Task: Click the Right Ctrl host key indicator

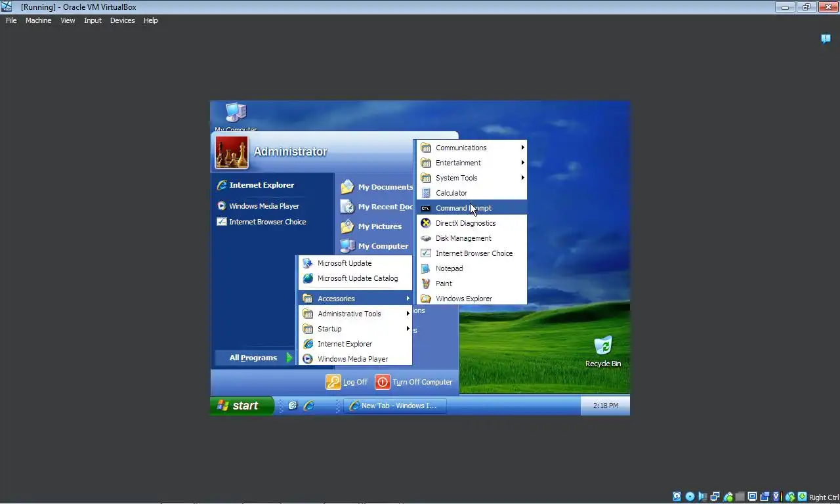Action: 824,497
